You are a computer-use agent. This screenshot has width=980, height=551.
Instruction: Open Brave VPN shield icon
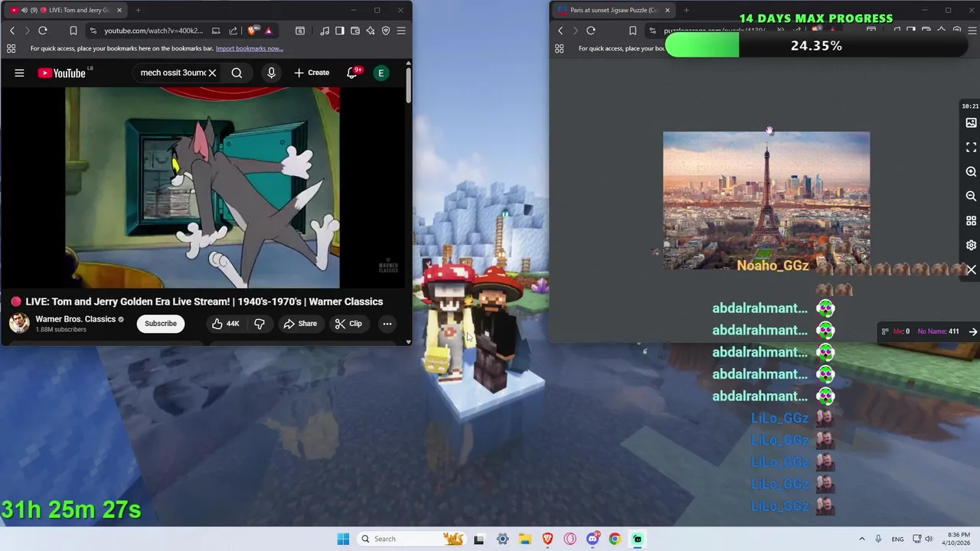pos(386,31)
